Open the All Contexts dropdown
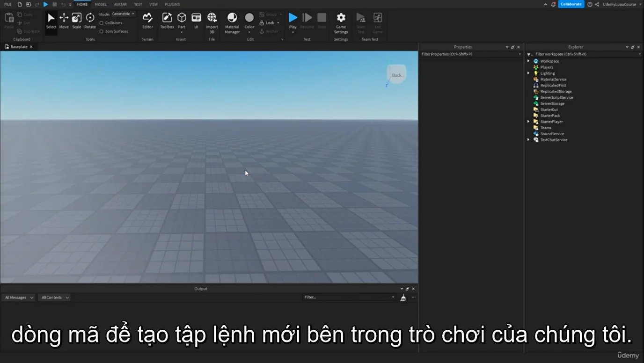Viewport: 644px width, 363px height. click(x=55, y=298)
